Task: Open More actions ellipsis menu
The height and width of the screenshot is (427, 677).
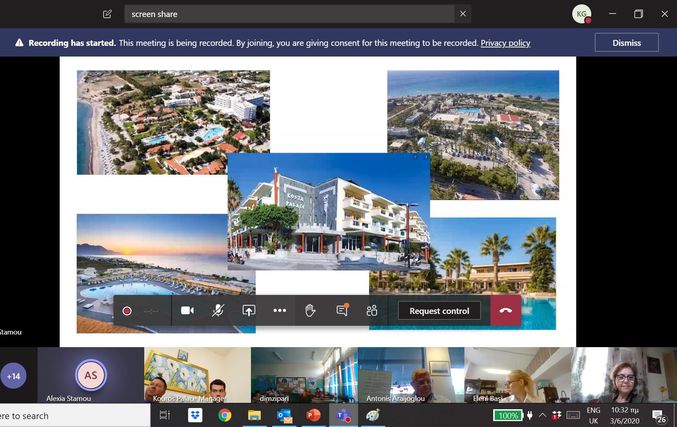Action: tap(280, 310)
